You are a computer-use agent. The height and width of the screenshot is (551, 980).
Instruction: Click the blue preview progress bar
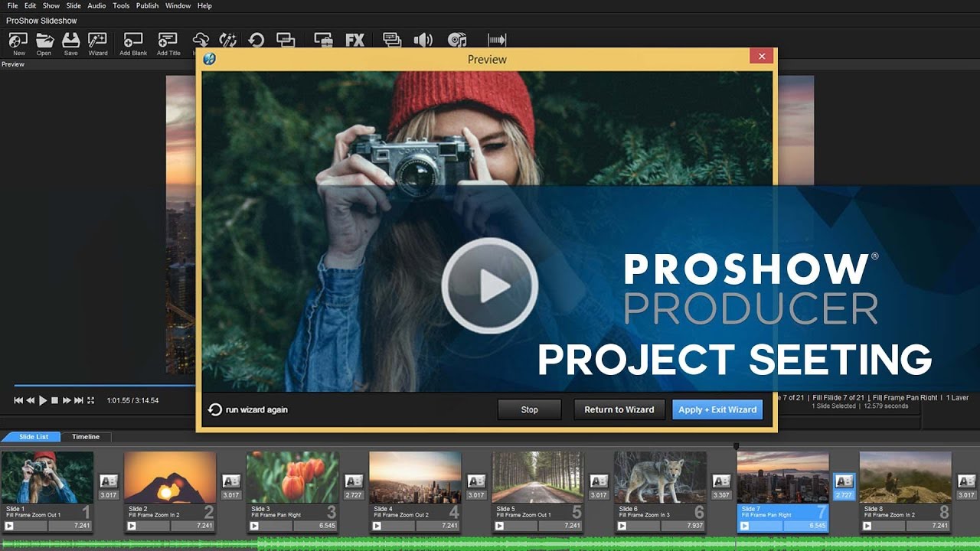(x=104, y=385)
